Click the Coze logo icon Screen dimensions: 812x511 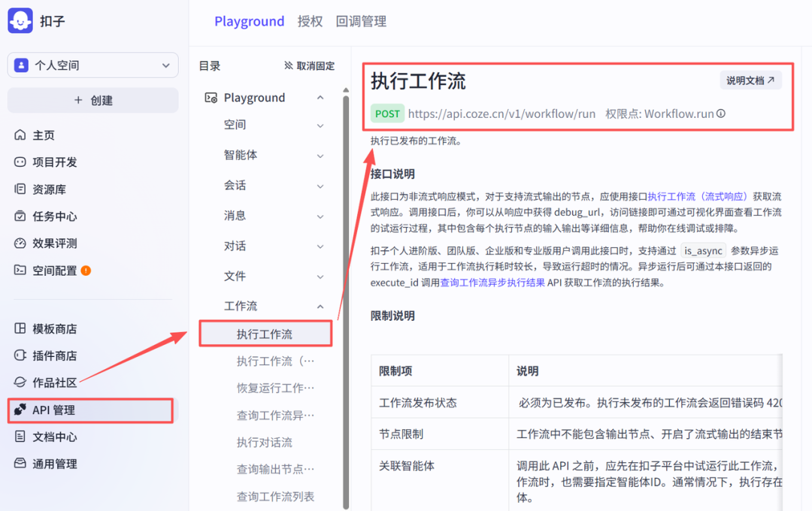20,21
